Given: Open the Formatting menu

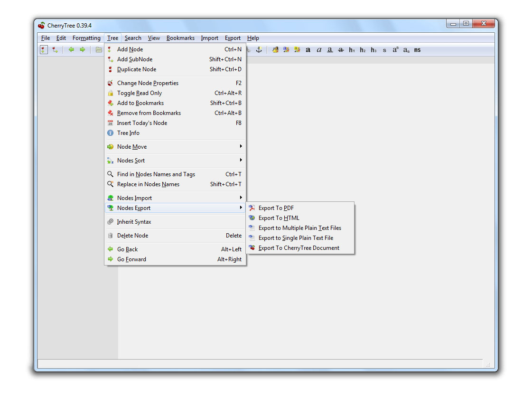Looking at the screenshot, I should [x=86, y=38].
